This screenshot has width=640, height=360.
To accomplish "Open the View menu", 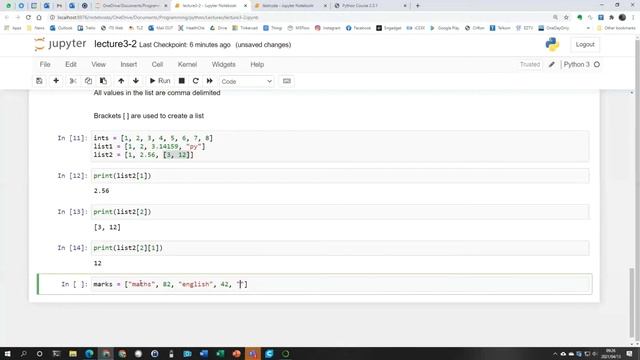I will coord(98,64).
